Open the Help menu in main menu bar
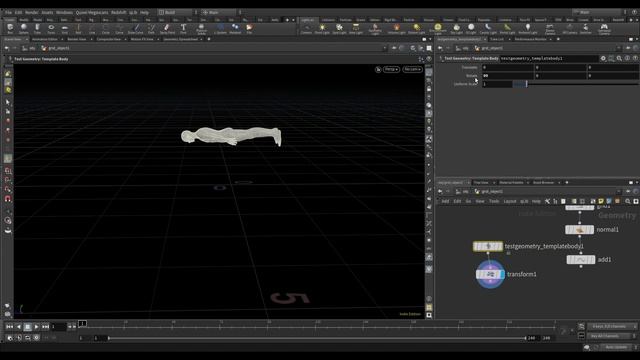This screenshot has width=640, height=360. [x=144, y=13]
